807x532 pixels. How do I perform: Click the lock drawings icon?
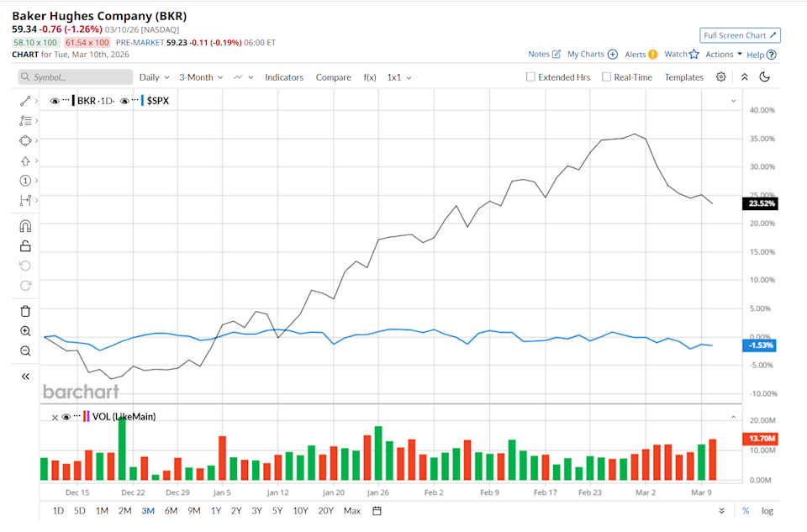[25, 246]
